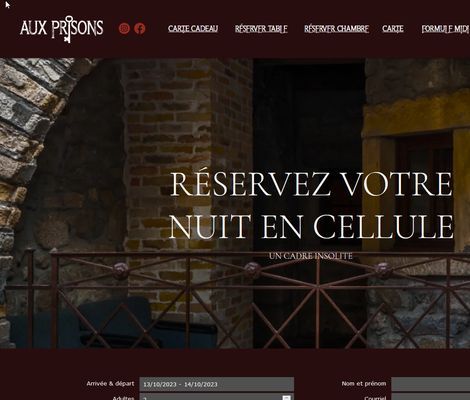Open the Carte Cadeau menu link
Viewport: 470px width, 400px height.
193,29
